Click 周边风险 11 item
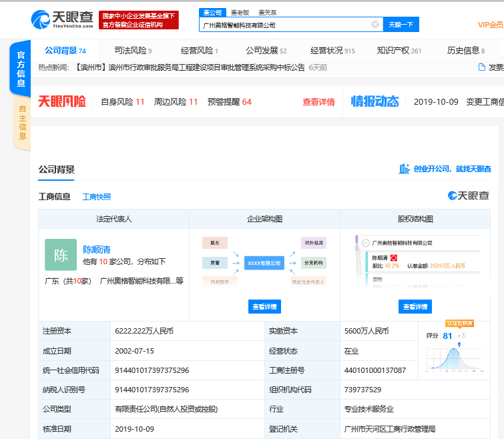The image size is (504, 439). click(x=176, y=102)
